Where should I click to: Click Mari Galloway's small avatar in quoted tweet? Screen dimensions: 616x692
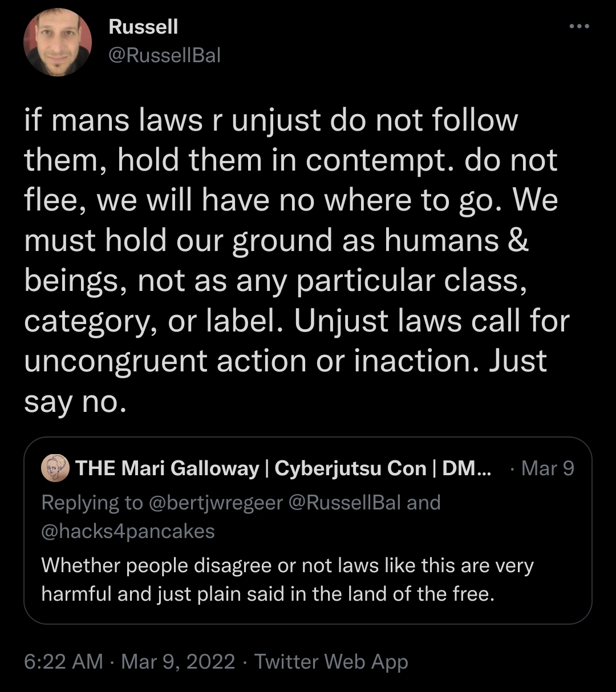(55, 468)
